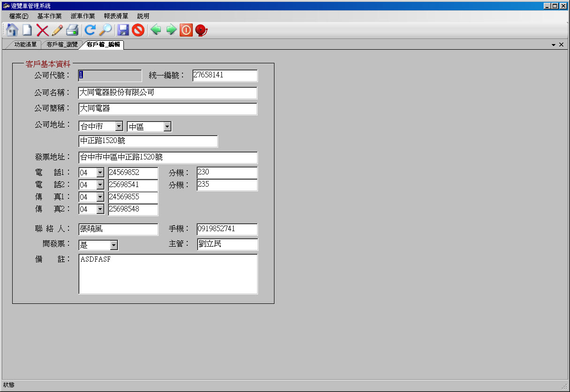
Task: Expand the 中區 district dropdown
Action: tap(167, 127)
